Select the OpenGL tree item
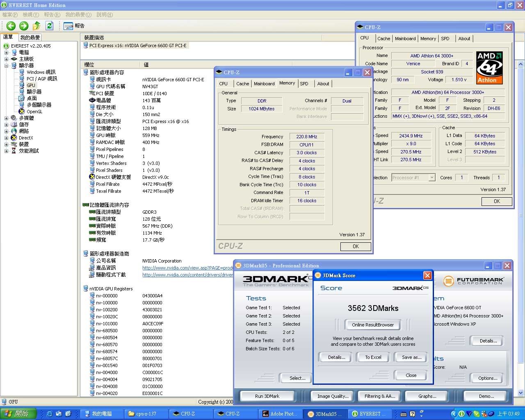This screenshot has width=525, height=420. (34, 112)
